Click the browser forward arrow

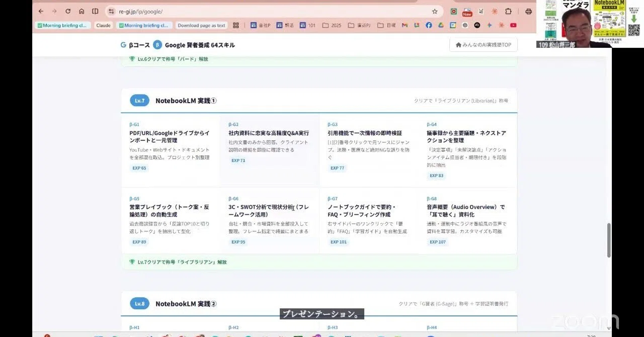54,11
